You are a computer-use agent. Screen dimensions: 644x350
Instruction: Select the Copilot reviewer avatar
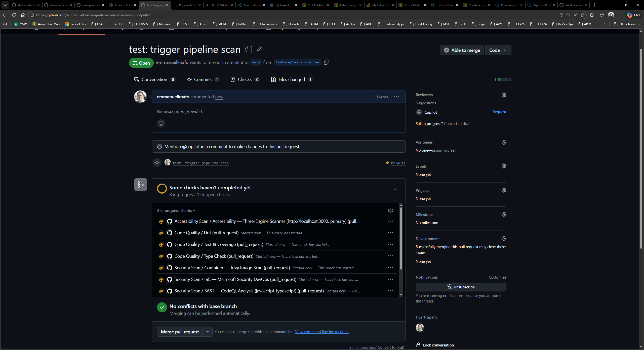click(419, 112)
